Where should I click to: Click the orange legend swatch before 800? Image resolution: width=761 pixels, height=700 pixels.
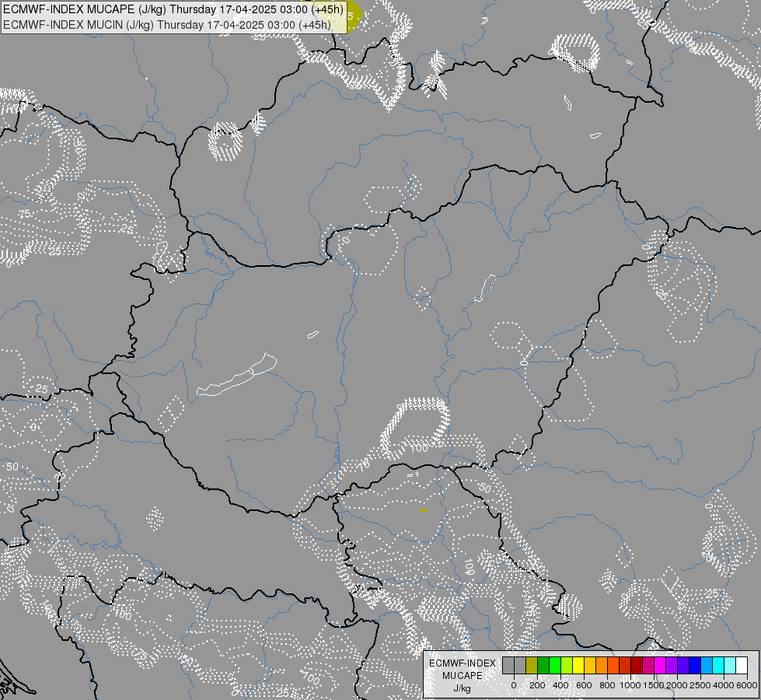(x=602, y=666)
